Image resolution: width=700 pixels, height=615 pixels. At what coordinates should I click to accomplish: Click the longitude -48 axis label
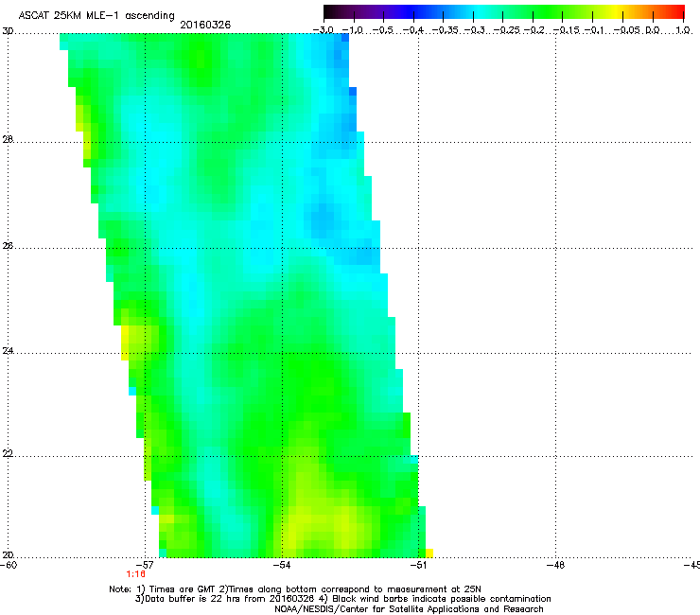(556, 565)
